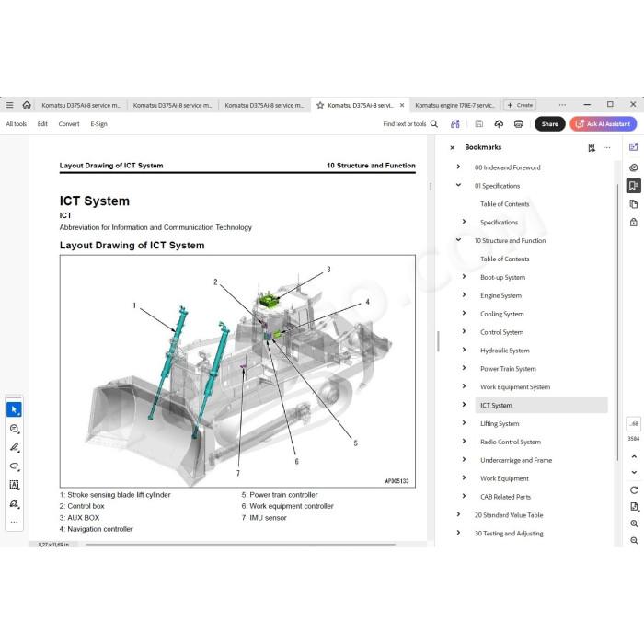Open the Bookmarks panel three-dot menu
The width and height of the screenshot is (644, 644).
(x=606, y=147)
